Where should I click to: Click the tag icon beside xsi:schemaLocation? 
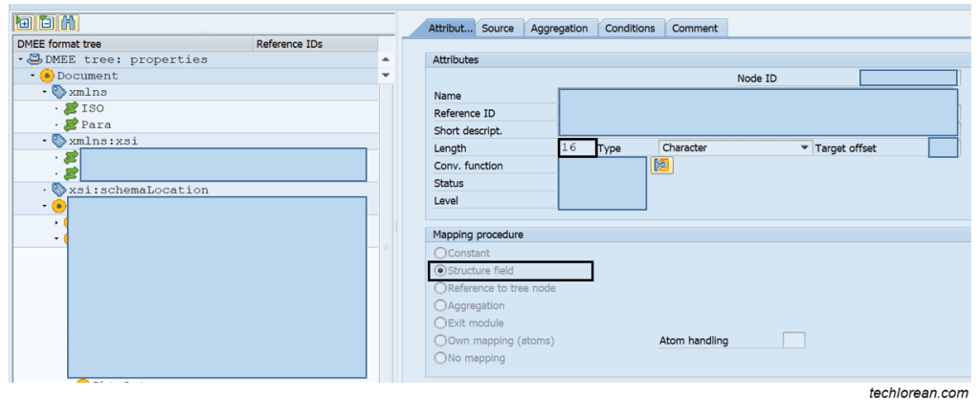[x=59, y=190]
